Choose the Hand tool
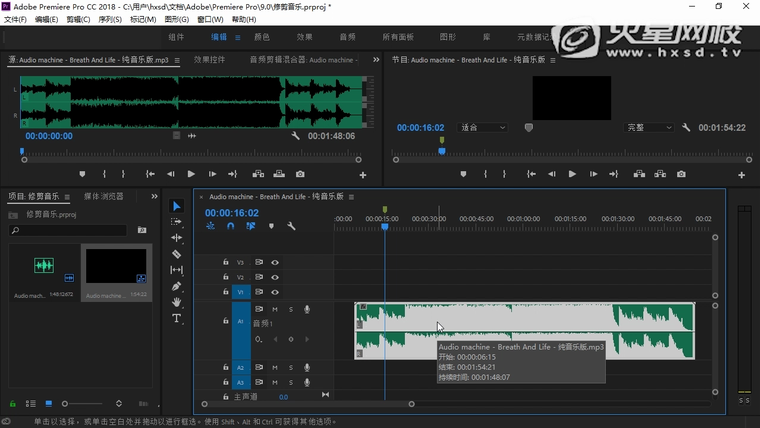Image resolution: width=760 pixels, height=428 pixels. (x=177, y=302)
